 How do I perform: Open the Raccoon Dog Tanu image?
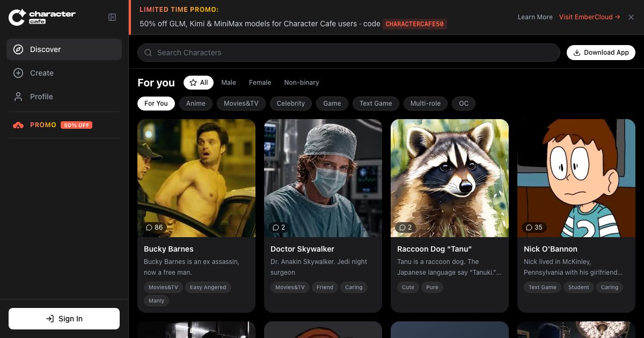[x=450, y=178]
